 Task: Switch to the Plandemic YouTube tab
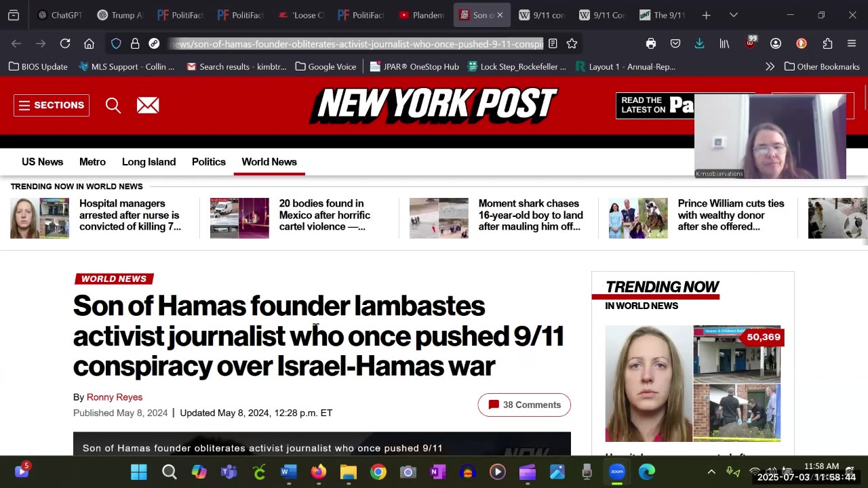422,15
